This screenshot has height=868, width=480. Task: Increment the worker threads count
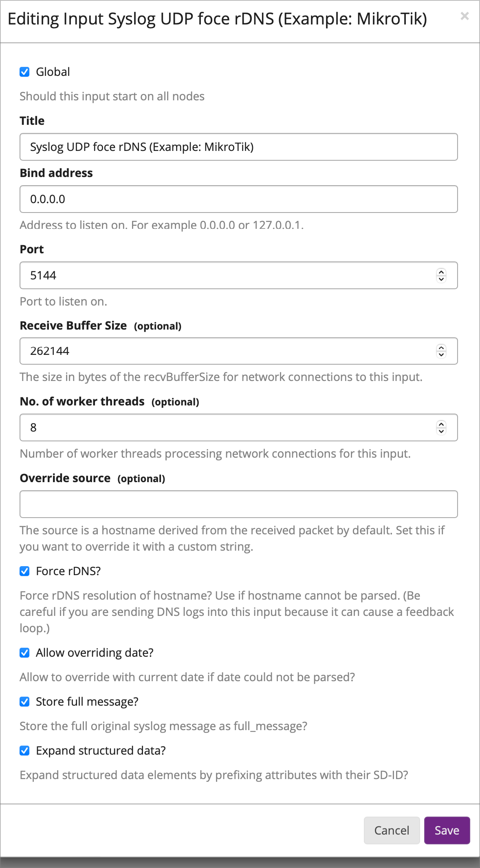point(441,423)
